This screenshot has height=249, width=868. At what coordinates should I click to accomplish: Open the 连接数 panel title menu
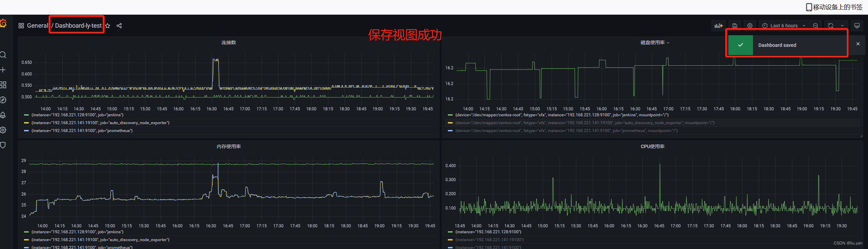pos(229,42)
